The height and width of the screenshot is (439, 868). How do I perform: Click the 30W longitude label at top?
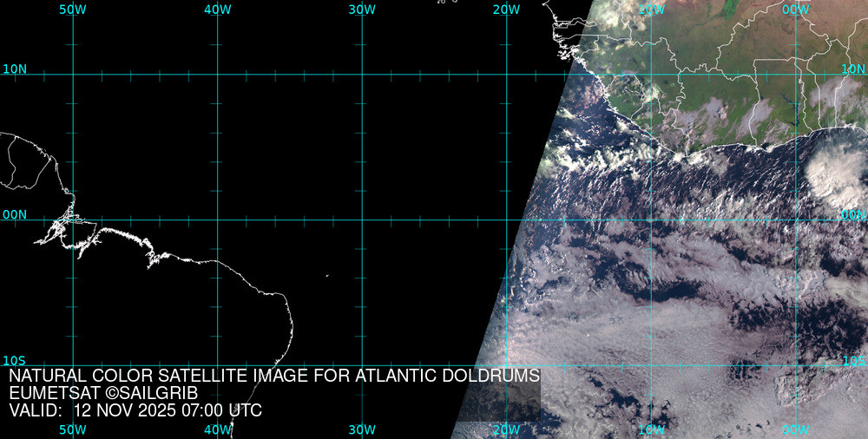click(362, 10)
